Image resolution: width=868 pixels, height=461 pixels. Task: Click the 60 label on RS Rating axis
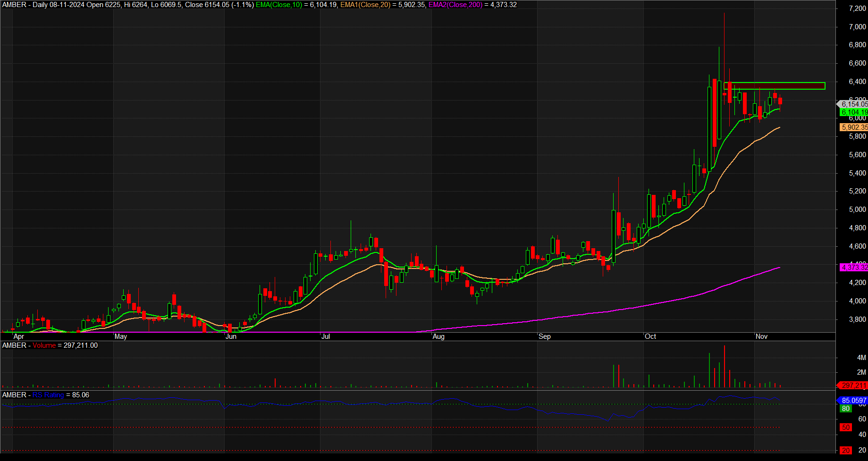click(x=862, y=419)
